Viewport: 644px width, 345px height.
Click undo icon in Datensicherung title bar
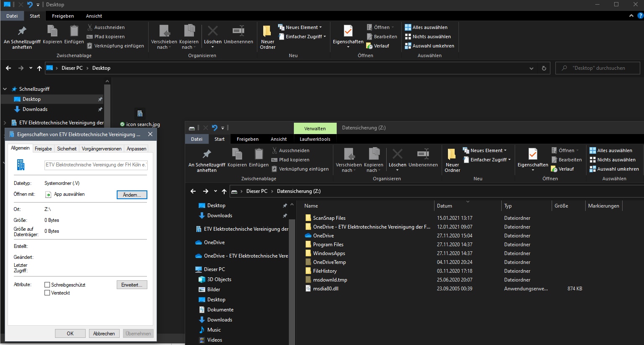[x=215, y=128]
